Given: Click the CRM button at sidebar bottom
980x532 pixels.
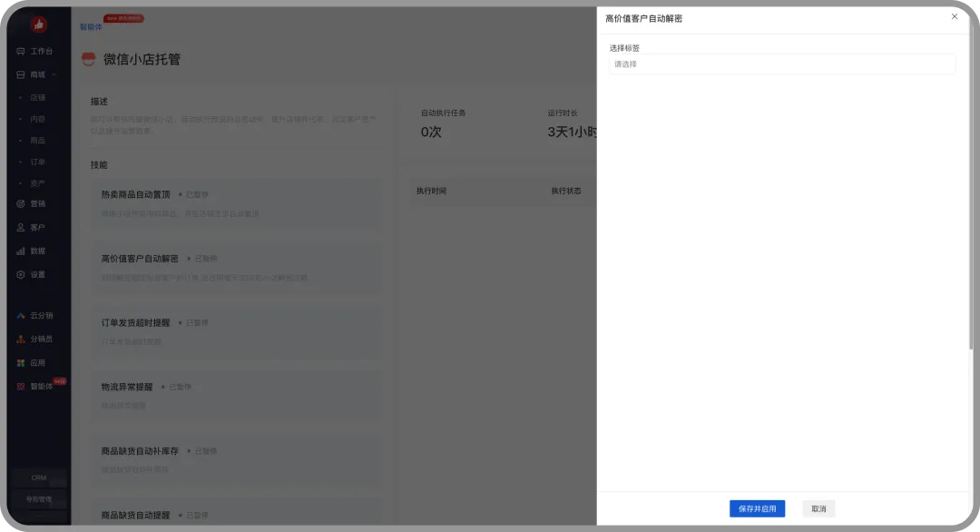Looking at the screenshot, I should tap(38, 478).
